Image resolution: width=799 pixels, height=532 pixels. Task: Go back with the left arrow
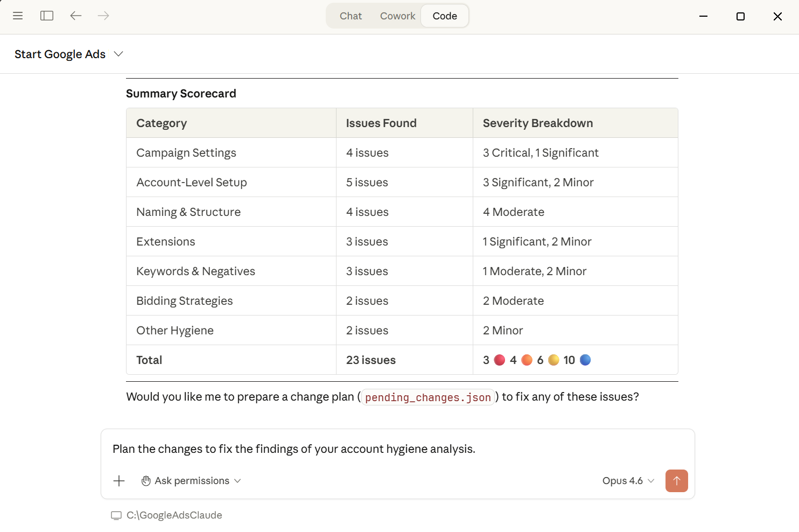click(x=75, y=16)
